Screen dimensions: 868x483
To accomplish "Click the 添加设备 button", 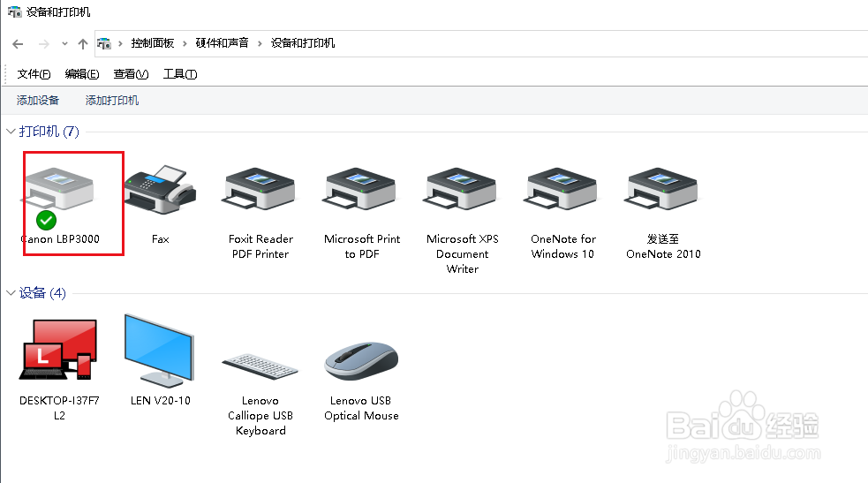I will click(x=38, y=100).
